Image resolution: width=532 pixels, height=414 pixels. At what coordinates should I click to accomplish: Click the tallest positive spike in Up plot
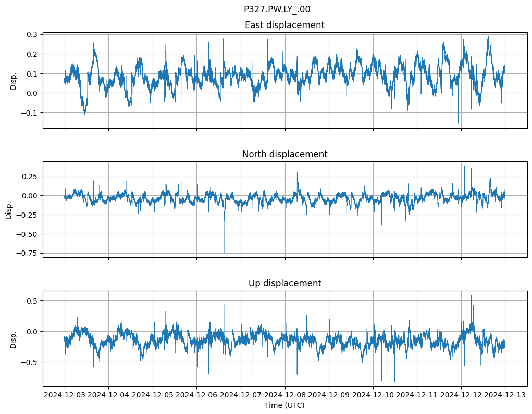tap(471, 296)
